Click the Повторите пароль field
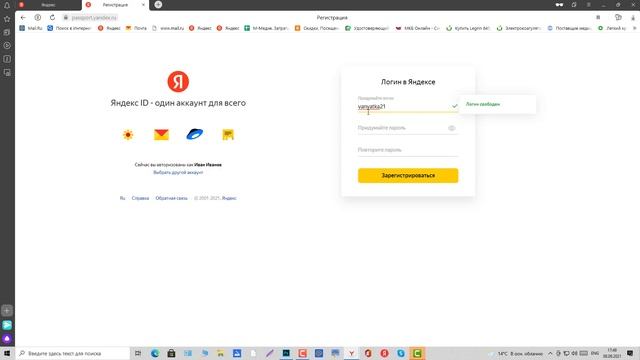Image resolution: width=640 pixels, height=360 pixels. tap(408, 150)
